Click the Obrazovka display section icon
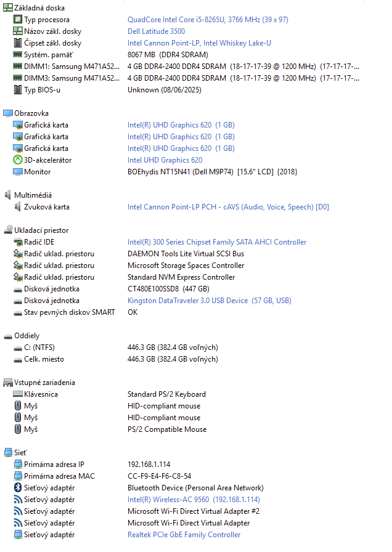392x552 pixels. coord(8,113)
